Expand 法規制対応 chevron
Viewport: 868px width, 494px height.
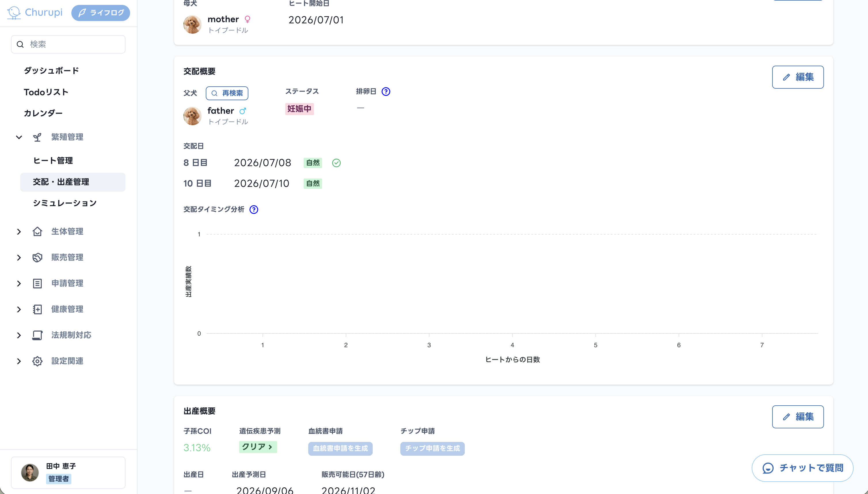19,336
